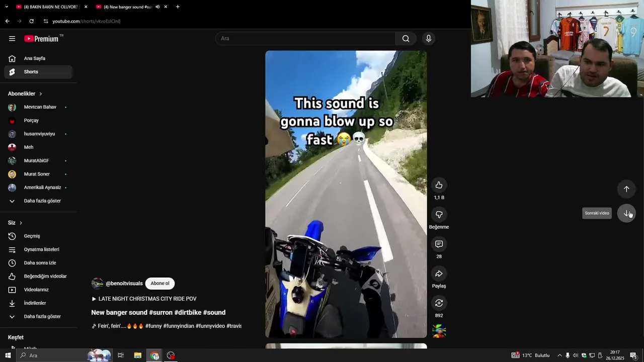644x362 pixels.
Task: Open Amerikali Aynasiz channel
Action: 38,188
